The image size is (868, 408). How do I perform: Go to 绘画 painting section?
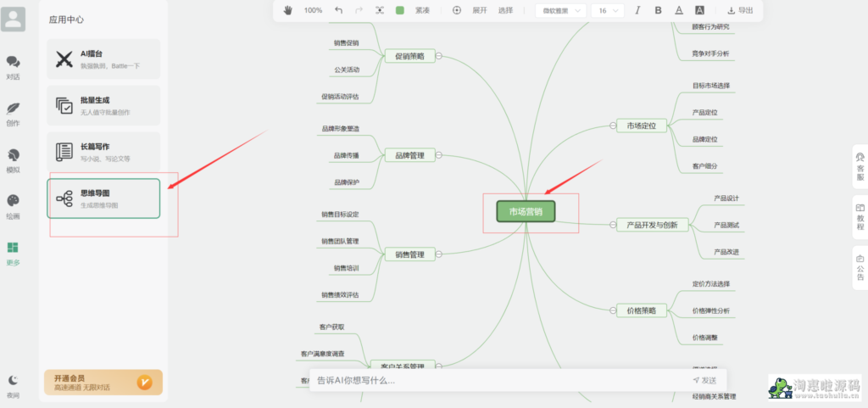click(14, 207)
